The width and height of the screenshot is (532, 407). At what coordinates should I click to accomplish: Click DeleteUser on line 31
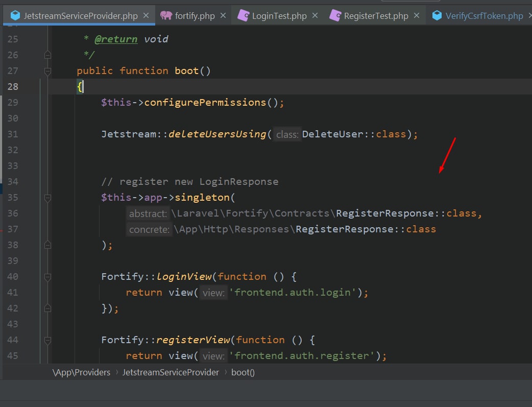332,134
